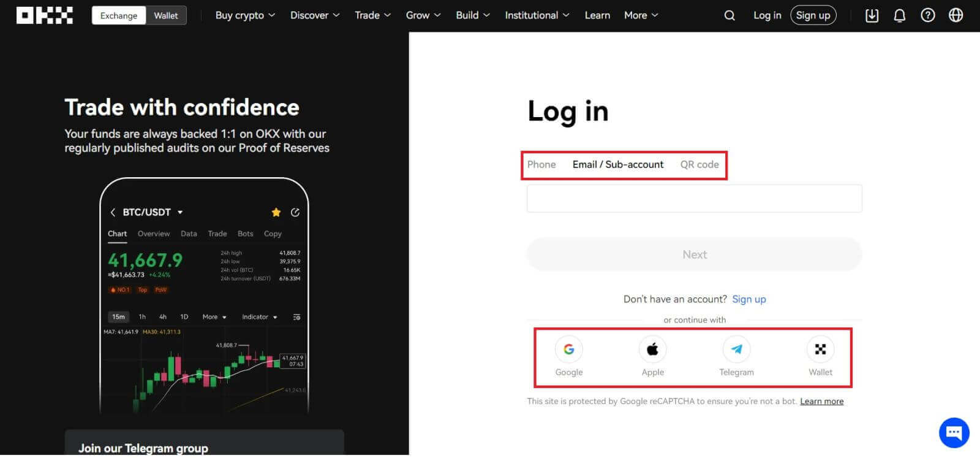Expand the Buy crypto dropdown menu

pyautogui.click(x=245, y=15)
